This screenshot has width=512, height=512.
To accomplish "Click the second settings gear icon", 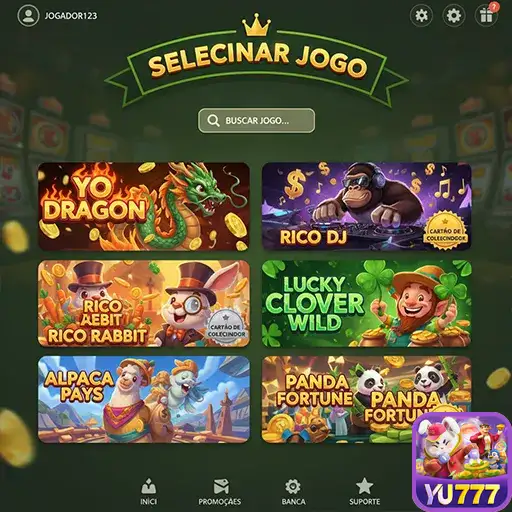I will (454, 15).
